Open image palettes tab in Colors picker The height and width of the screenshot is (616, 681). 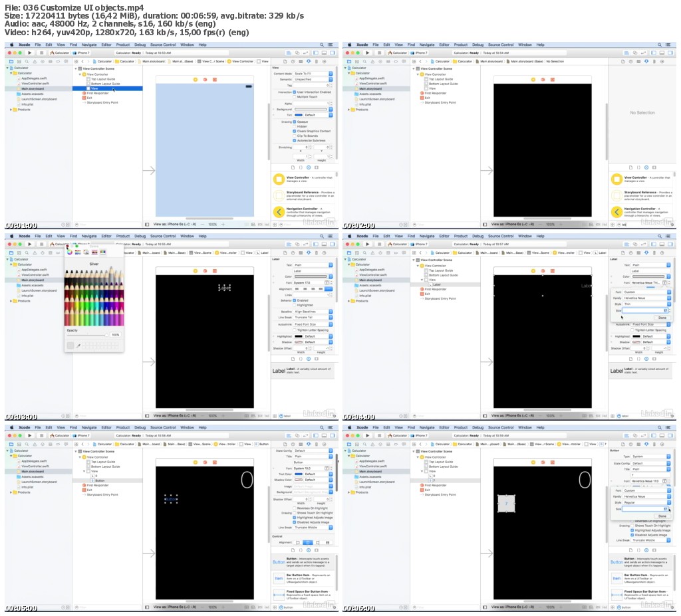(94, 252)
